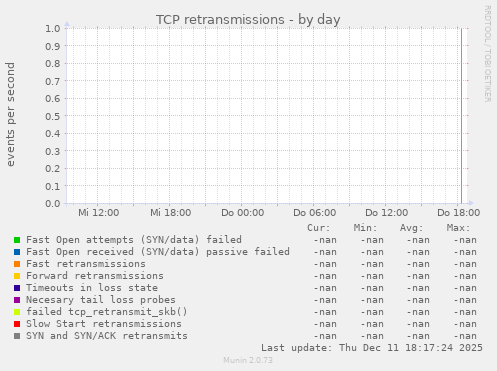This screenshot has width=497, height=371.
Task: Click the 'Mi 12:00' time axis label
Action: point(99,213)
